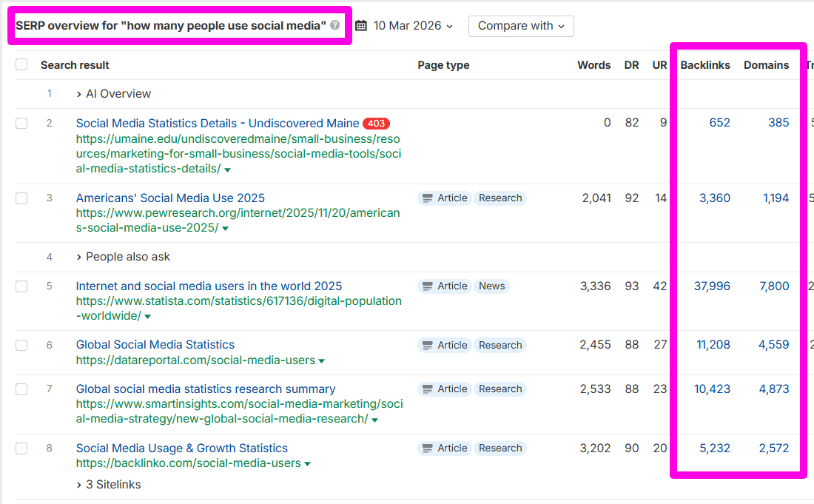The height and width of the screenshot is (504, 814).
Task: Tick the checkbox for smartinsights research summary row
Action: pyautogui.click(x=21, y=389)
